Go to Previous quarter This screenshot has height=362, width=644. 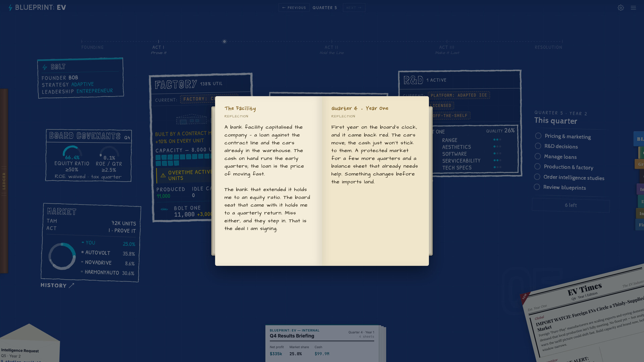[x=294, y=8]
